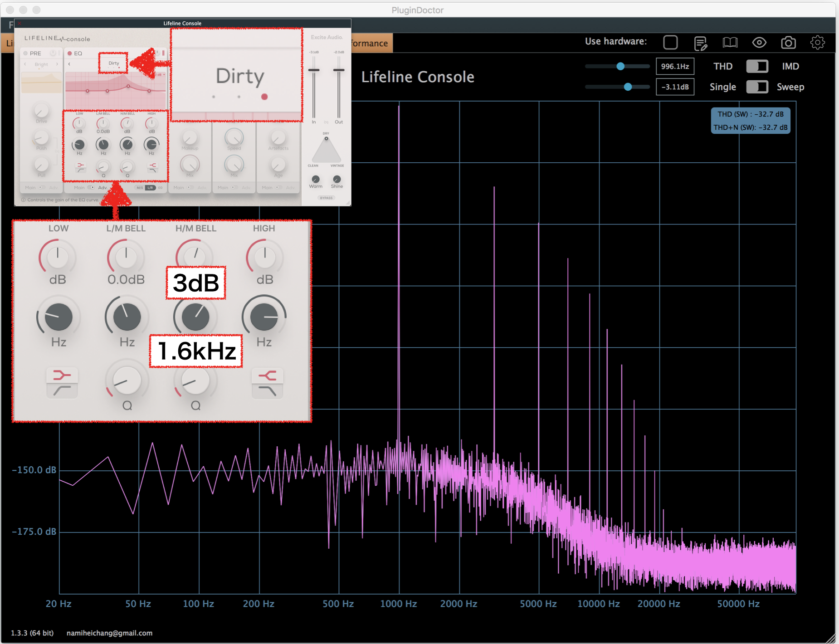Click the Age knob

[x=278, y=165]
